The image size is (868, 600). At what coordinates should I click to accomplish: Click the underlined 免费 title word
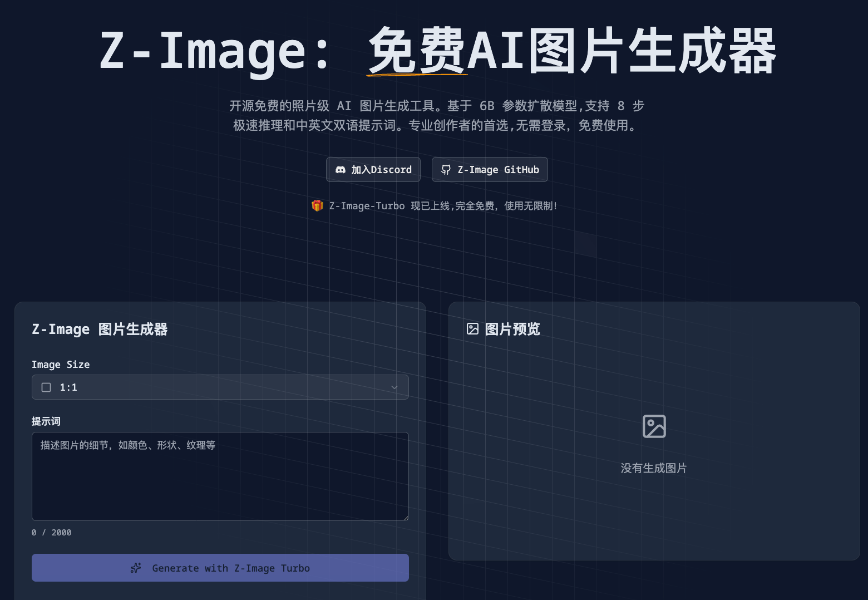417,51
